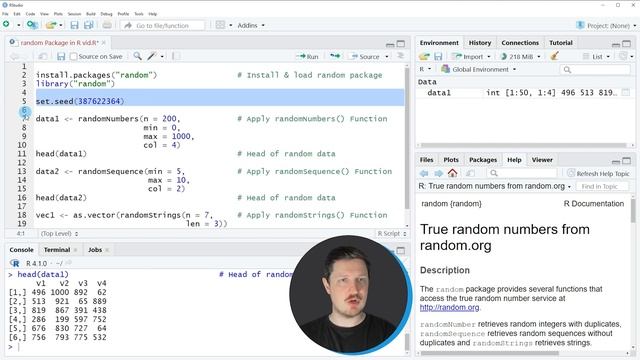The image size is (640, 360).
Task: Click the workspace panes grid icon
Action: [220, 25]
